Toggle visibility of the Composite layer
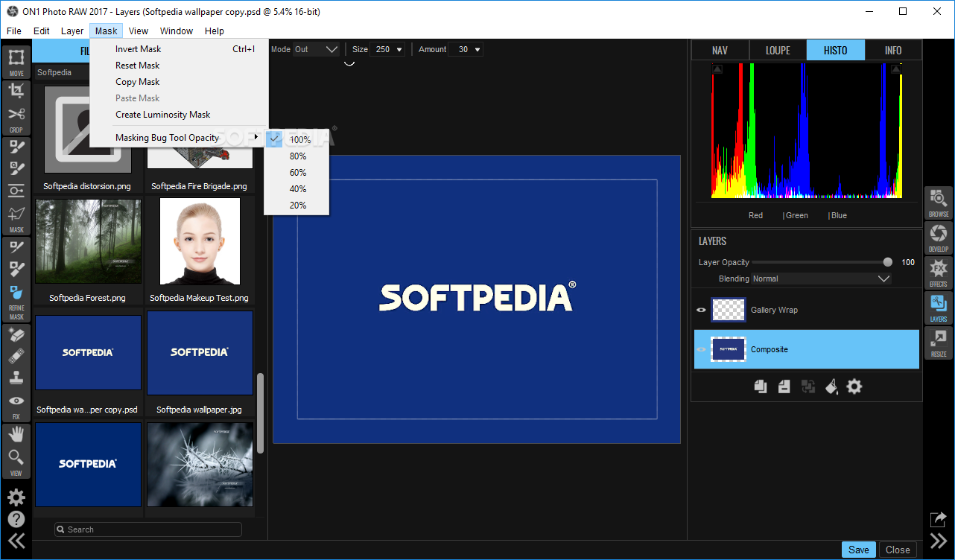This screenshot has width=955, height=560. point(701,350)
